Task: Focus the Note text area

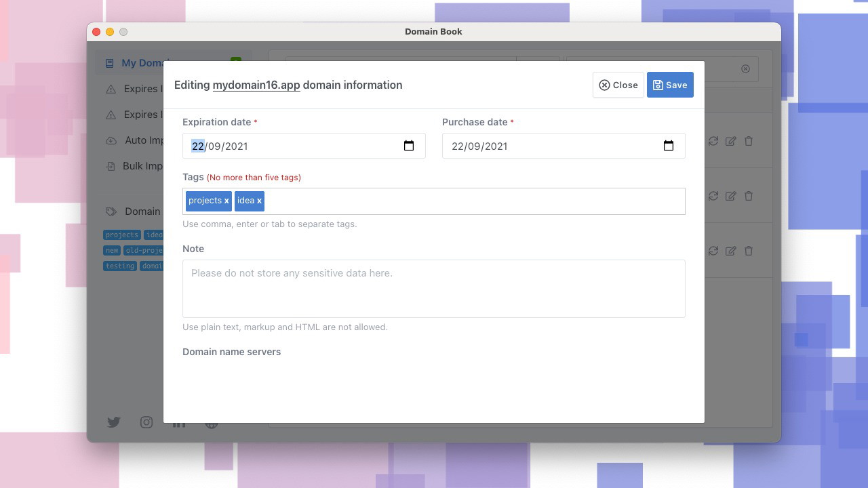Action: [433, 288]
